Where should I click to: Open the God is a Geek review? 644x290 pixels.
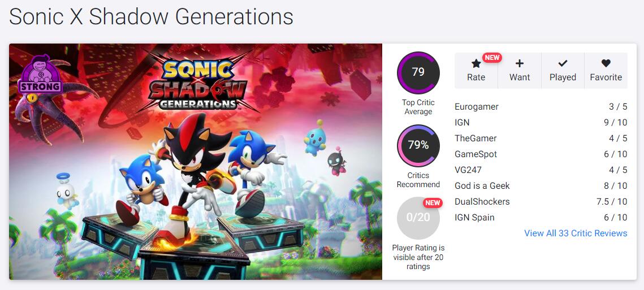[482, 186]
